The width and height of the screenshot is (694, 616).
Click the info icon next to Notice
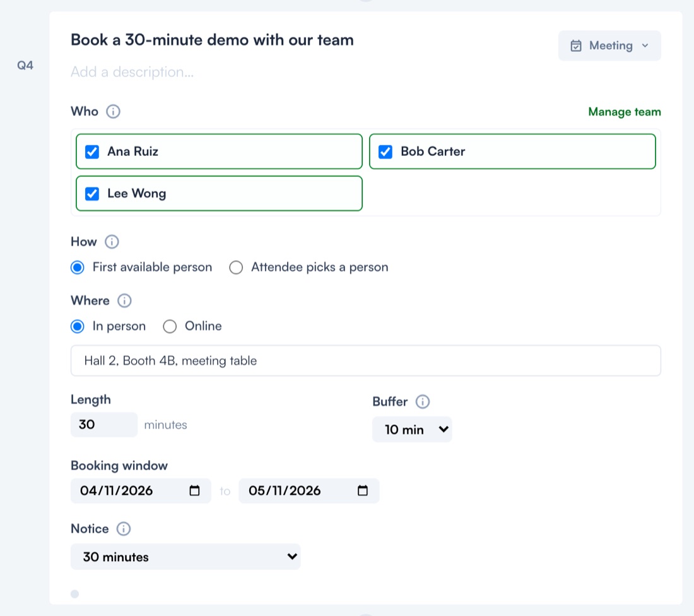124,529
